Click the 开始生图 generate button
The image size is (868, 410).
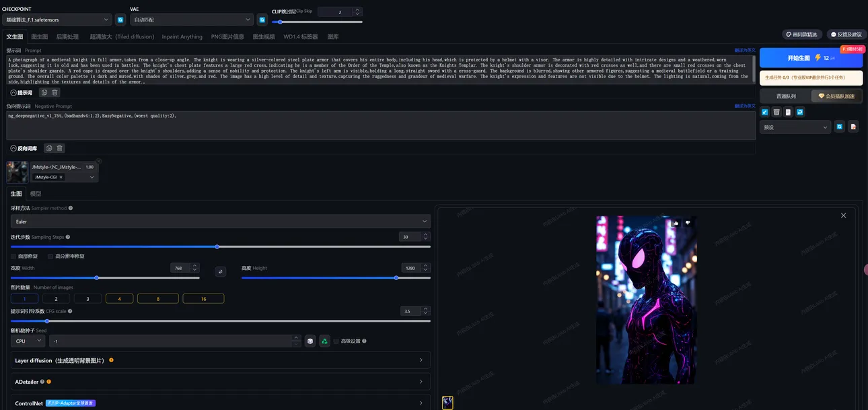click(x=810, y=58)
